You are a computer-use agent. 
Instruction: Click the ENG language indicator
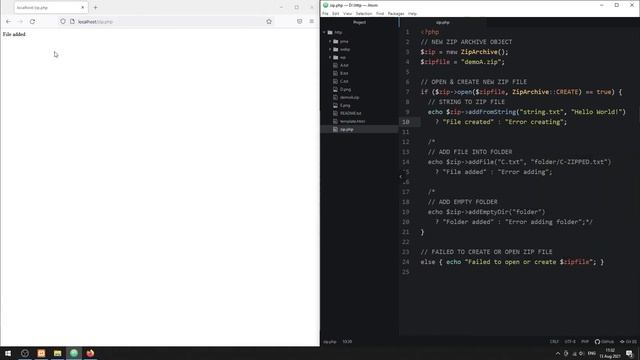click(x=591, y=353)
